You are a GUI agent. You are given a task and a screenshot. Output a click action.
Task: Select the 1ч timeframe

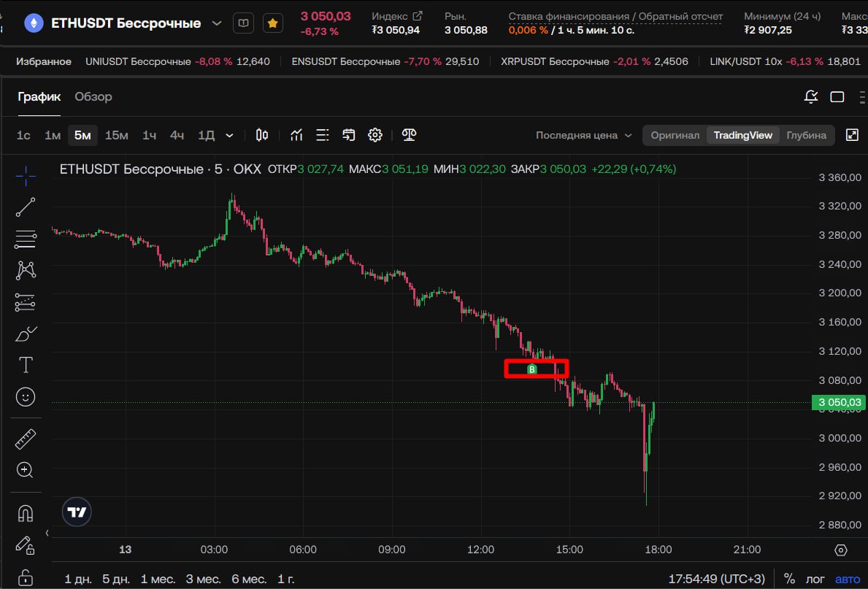click(x=149, y=136)
